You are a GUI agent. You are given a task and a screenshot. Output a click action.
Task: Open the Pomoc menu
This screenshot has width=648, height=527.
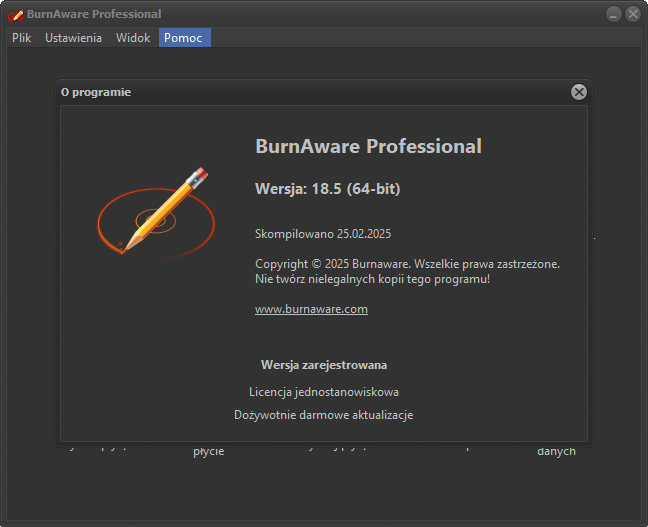click(185, 38)
